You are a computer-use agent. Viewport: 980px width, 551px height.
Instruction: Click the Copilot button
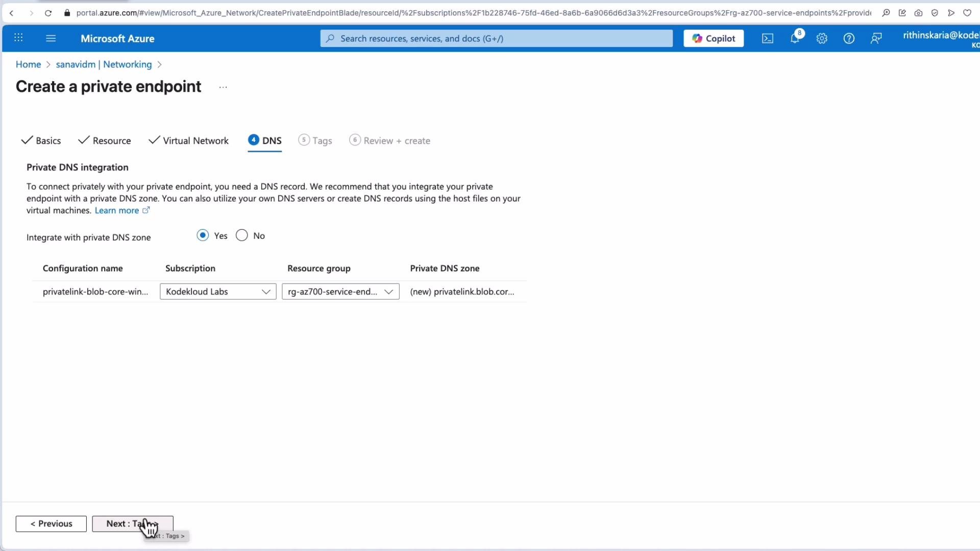(x=714, y=38)
